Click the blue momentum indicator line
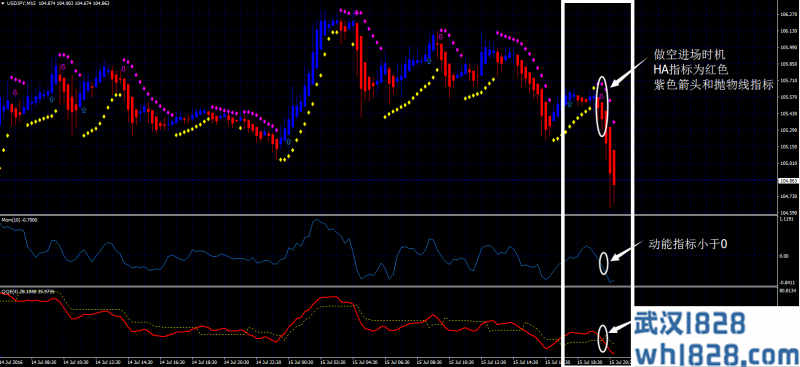 316,221
